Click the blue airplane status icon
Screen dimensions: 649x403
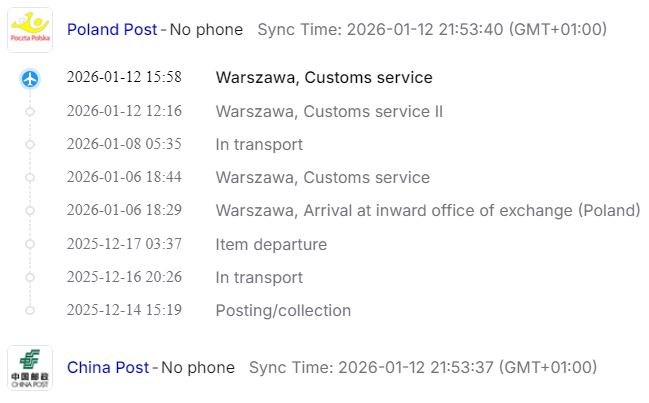pyautogui.click(x=30, y=78)
